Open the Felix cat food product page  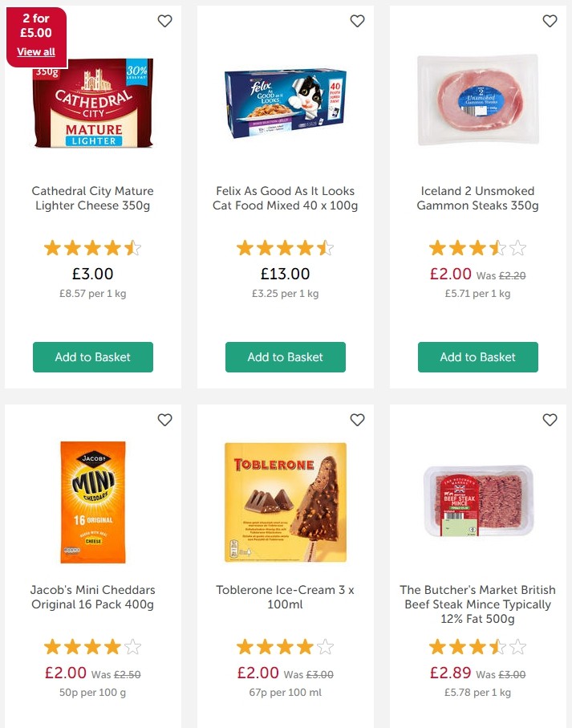point(285,198)
